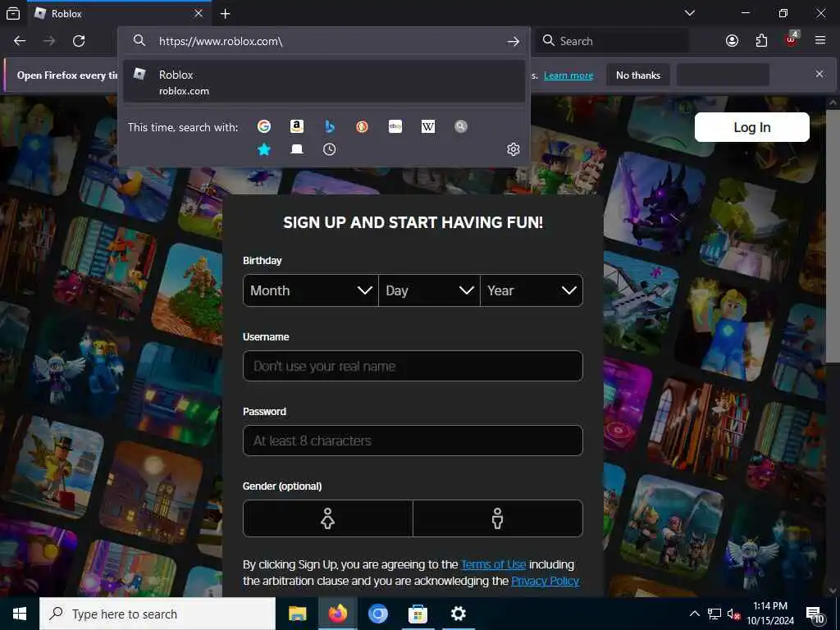Click the Log In button
840x630 pixels.
tap(751, 127)
